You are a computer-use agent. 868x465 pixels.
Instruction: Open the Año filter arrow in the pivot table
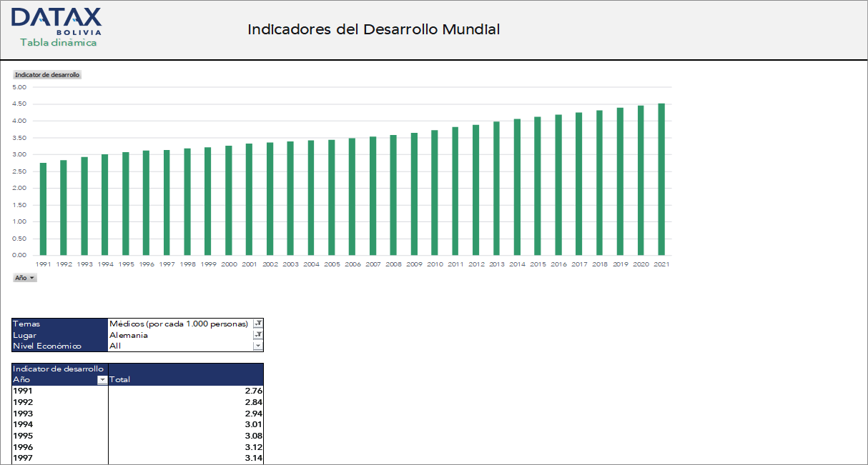(102, 379)
